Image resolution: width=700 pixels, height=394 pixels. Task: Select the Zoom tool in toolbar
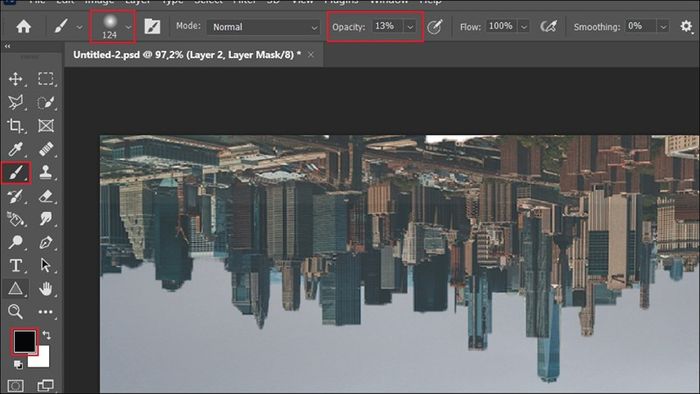point(16,311)
